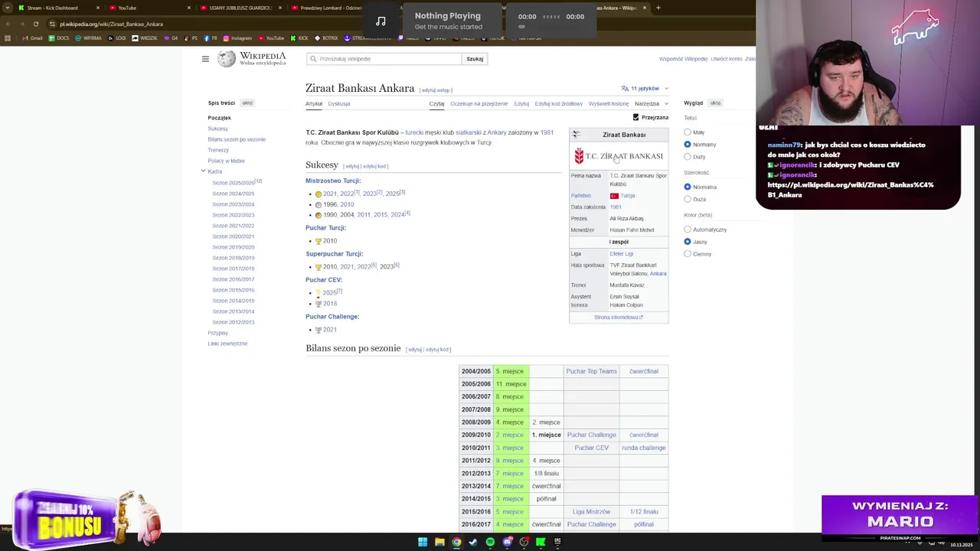Open the browser tab search dropdown arrow
Viewport: 980px width, 551px height.
point(8,8)
